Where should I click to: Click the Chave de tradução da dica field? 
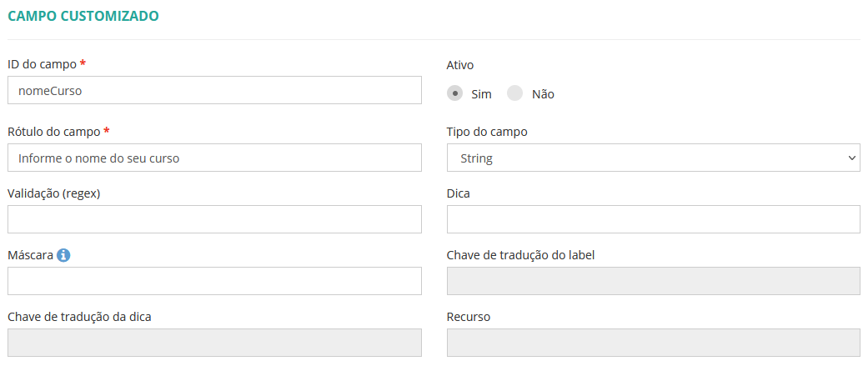214,343
